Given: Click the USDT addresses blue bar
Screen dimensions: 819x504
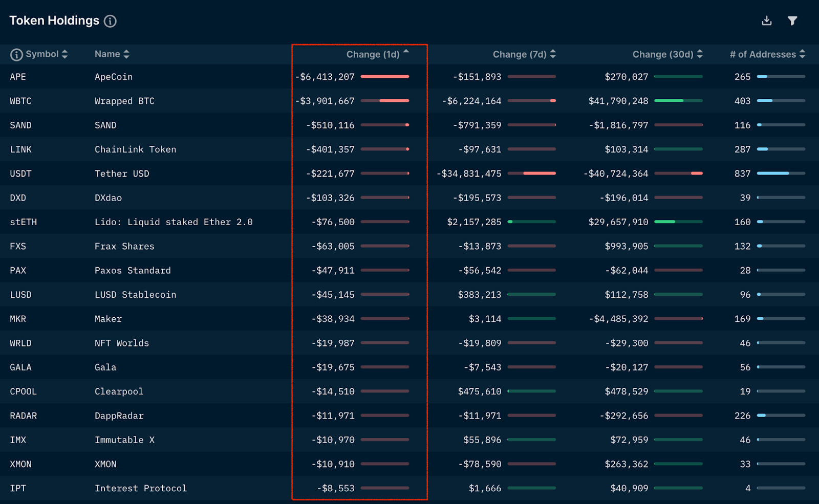Looking at the screenshot, I should point(773,173).
